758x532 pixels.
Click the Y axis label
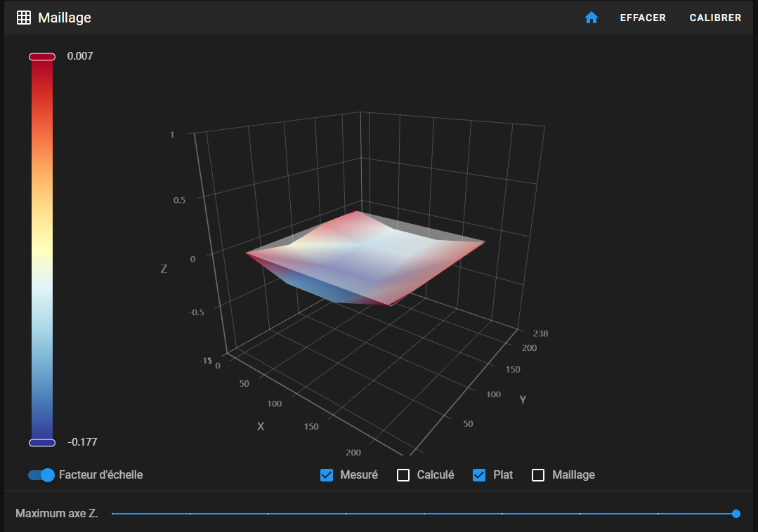point(523,399)
